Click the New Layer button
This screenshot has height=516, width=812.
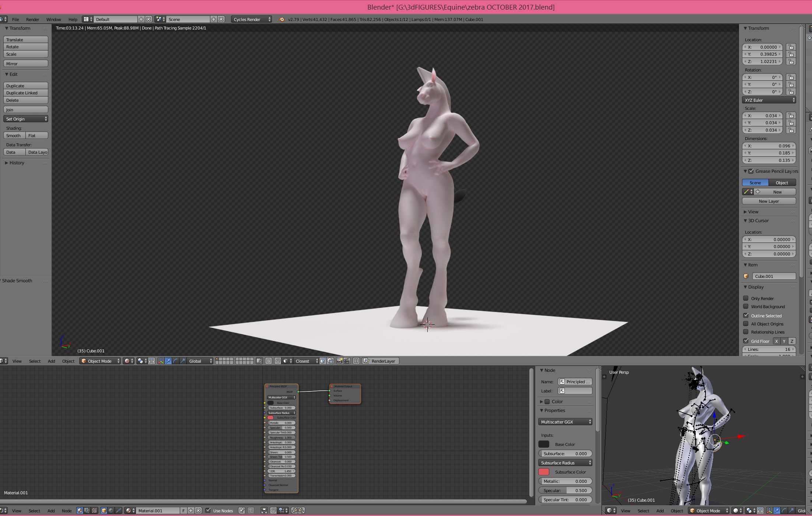(769, 201)
